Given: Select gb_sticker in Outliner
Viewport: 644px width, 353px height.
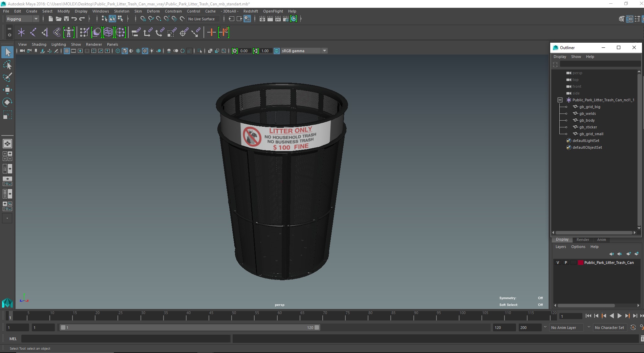Looking at the screenshot, I should tap(588, 127).
